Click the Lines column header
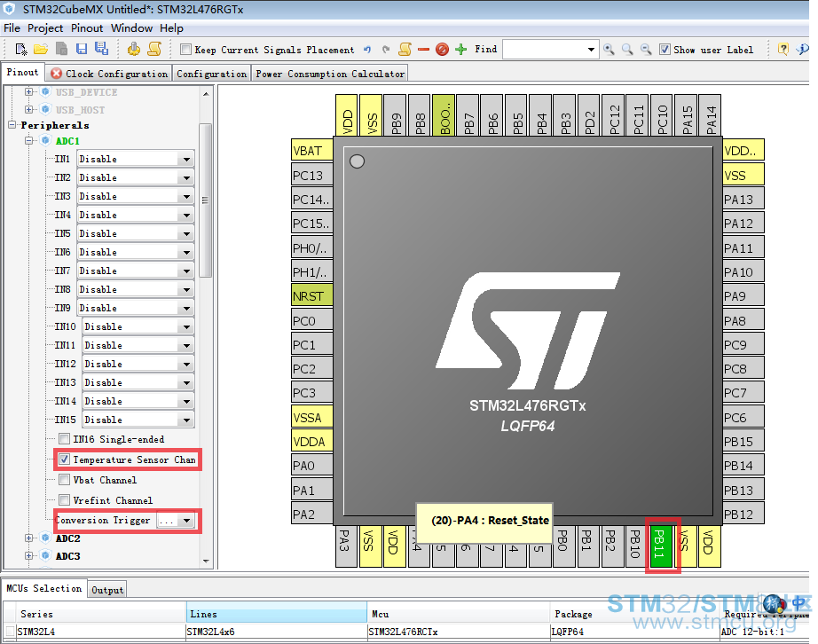The width and height of the screenshot is (818, 644). [x=277, y=614]
